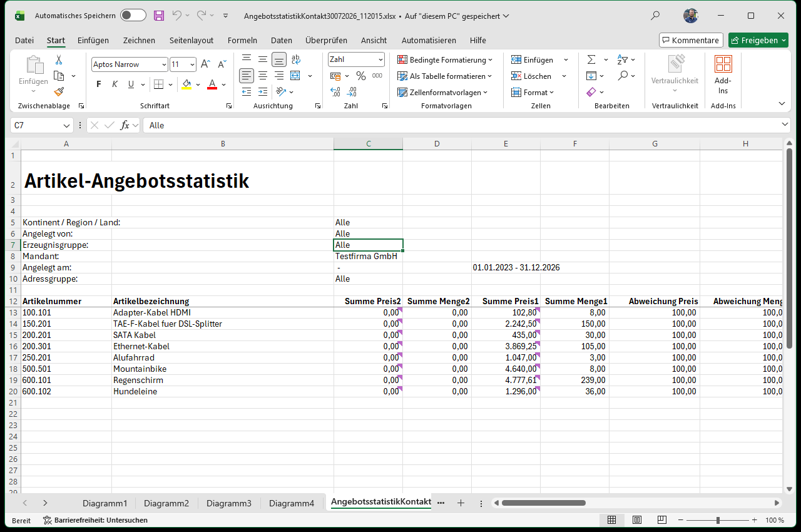
Task: Toggle underline U formatting
Action: coord(131,84)
